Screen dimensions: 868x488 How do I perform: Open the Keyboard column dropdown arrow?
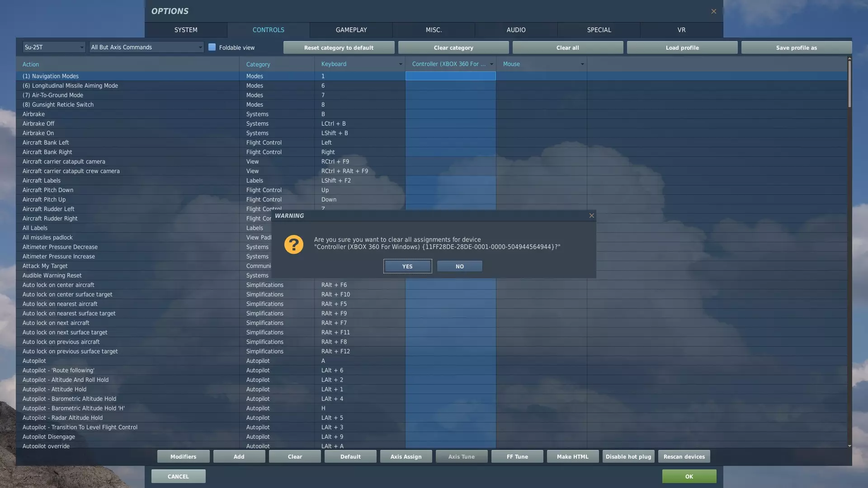point(400,64)
